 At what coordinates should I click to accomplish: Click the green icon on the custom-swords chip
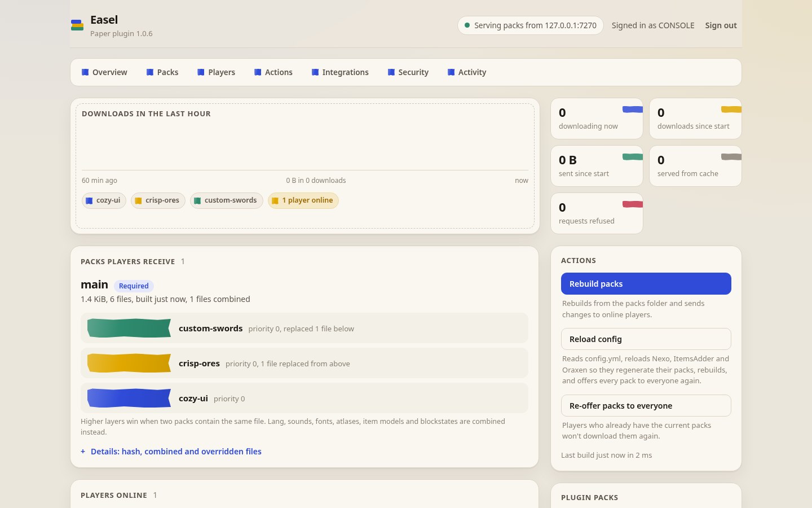197,200
